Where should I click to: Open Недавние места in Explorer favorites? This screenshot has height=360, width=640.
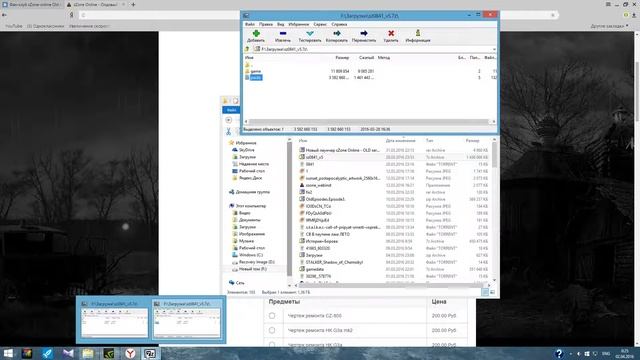point(250,164)
